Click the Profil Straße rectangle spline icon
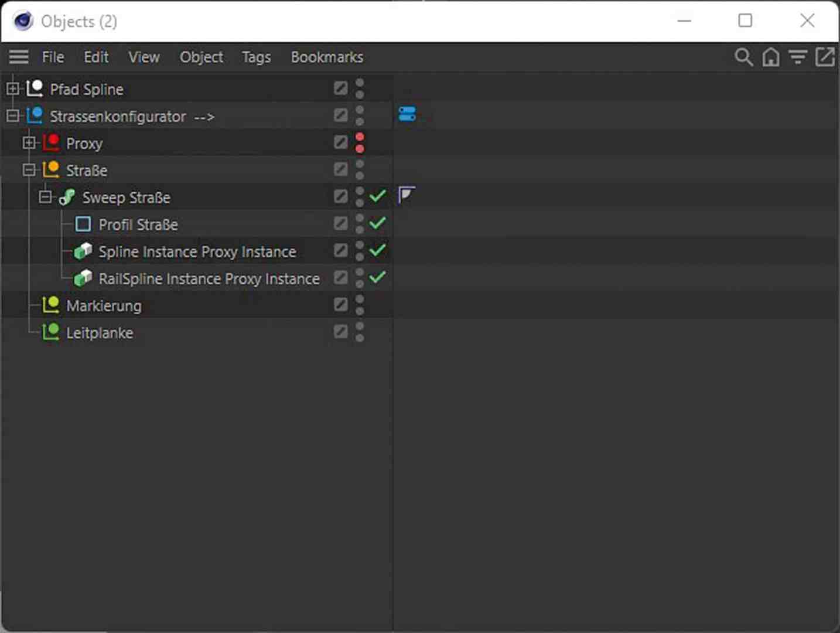Image resolution: width=840 pixels, height=633 pixels. click(x=82, y=224)
